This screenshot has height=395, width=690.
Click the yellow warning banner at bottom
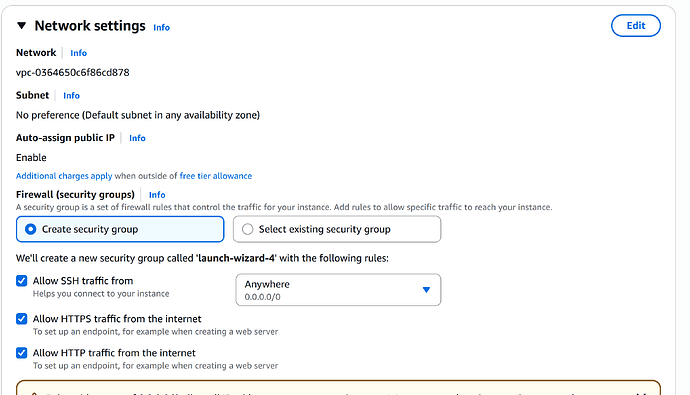pos(338,388)
